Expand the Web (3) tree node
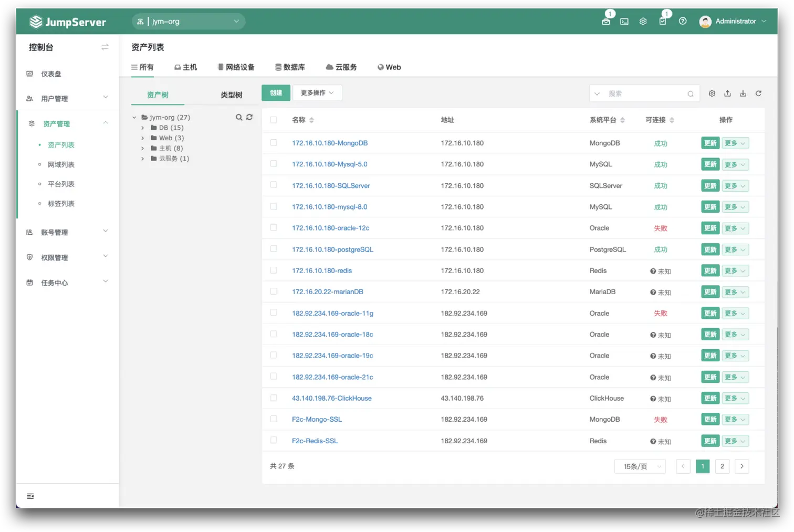Screen dimensions: 794x532 tap(142, 138)
